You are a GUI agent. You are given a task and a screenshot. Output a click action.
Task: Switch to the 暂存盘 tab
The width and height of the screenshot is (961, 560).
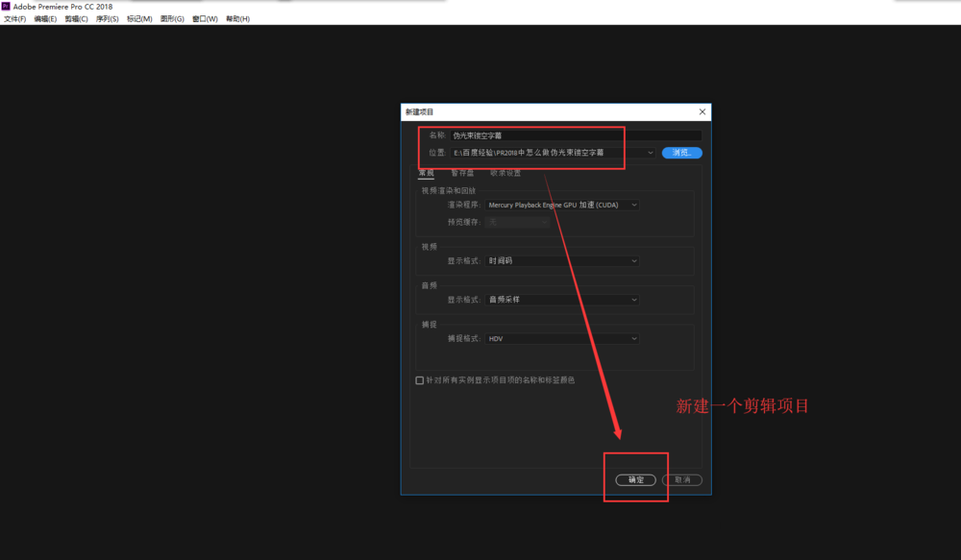462,174
